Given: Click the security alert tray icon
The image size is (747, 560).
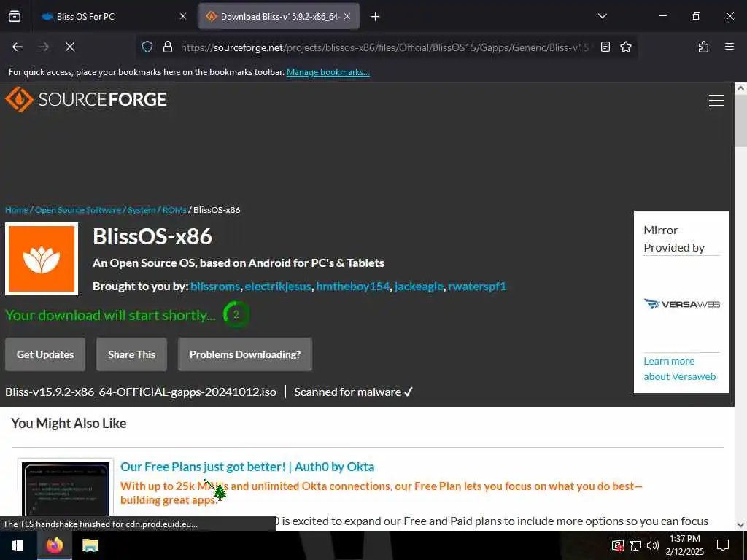Looking at the screenshot, I should coord(617,545).
